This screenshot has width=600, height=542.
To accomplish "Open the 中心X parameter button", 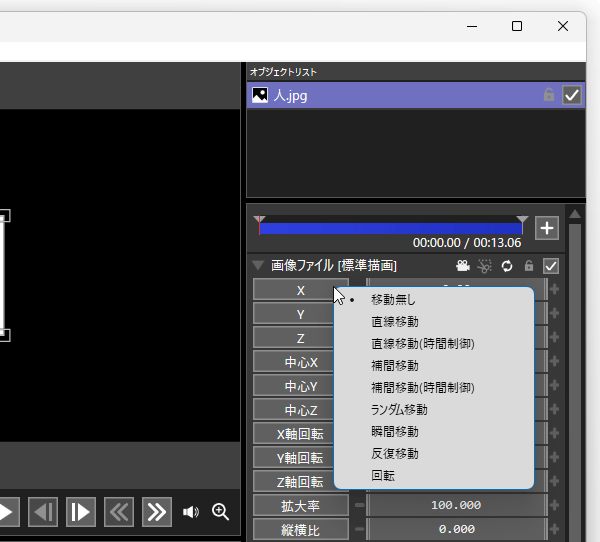I will [301, 362].
